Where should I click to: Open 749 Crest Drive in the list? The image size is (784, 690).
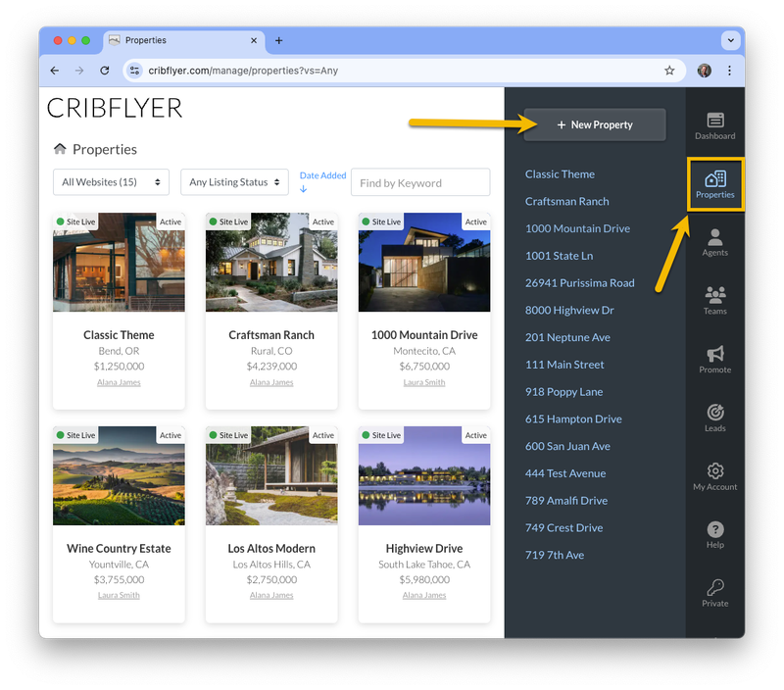(x=564, y=527)
